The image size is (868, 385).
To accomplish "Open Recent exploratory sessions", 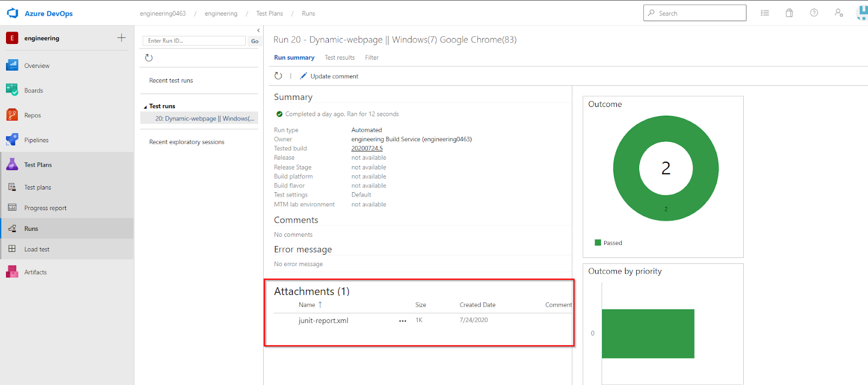I will pos(187,142).
